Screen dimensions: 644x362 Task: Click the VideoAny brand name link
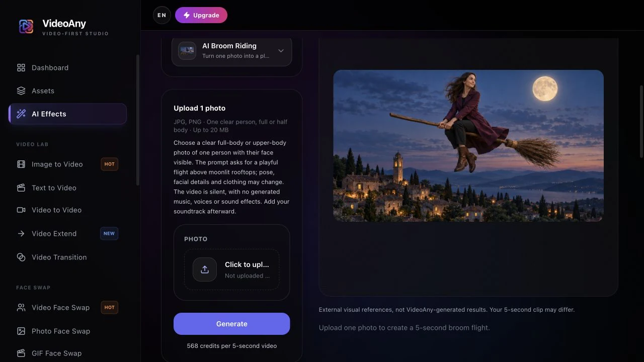click(x=64, y=24)
